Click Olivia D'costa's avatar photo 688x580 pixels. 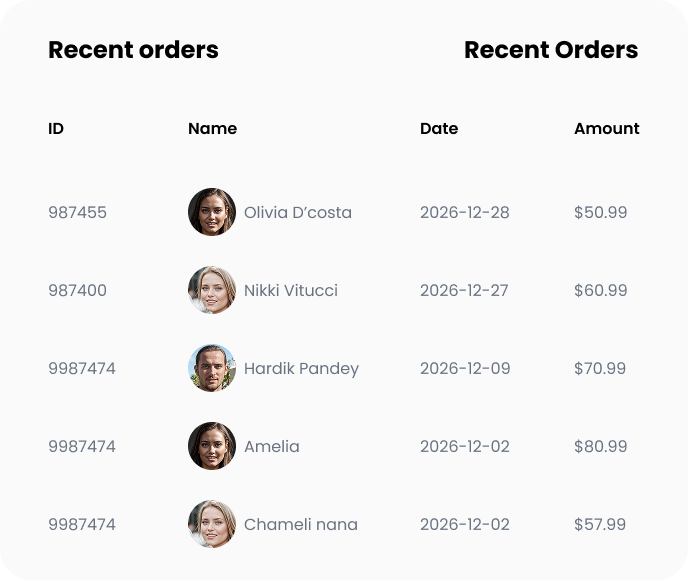click(x=212, y=212)
